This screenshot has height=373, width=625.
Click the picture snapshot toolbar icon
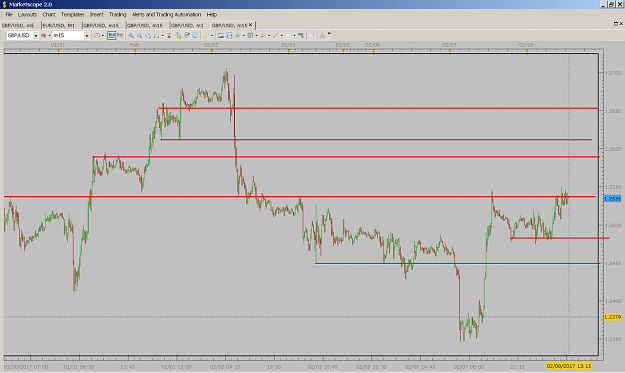(x=220, y=35)
